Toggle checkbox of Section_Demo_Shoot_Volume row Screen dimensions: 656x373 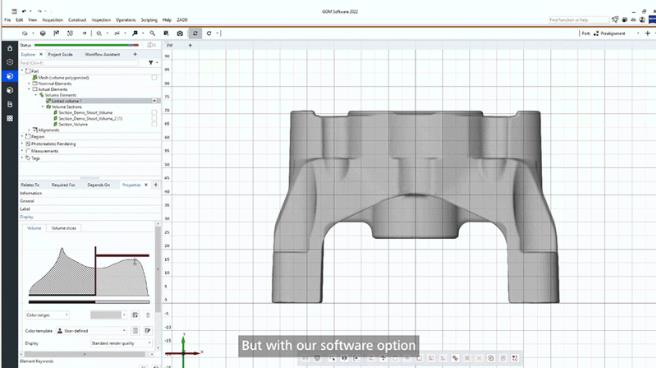(x=154, y=112)
